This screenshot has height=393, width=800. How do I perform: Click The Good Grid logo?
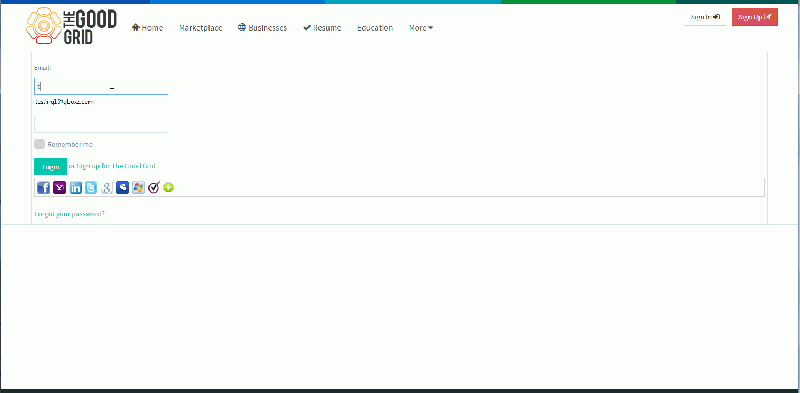(71, 26)
